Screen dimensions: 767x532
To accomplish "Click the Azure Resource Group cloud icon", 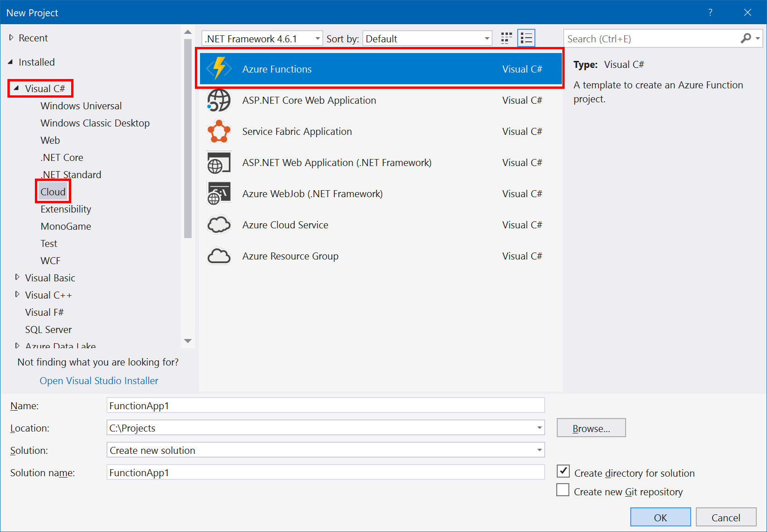I will 219,256.
